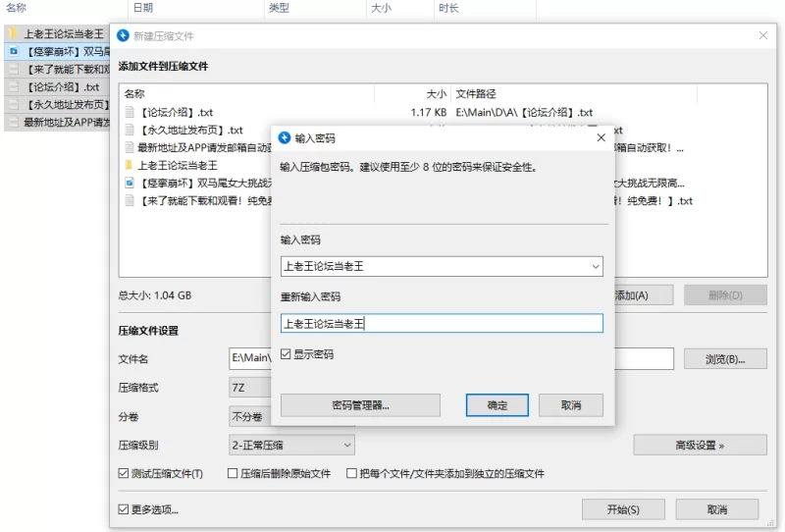Enable 压缩后删除原始文件 checkbox

[x=233, y=473]
